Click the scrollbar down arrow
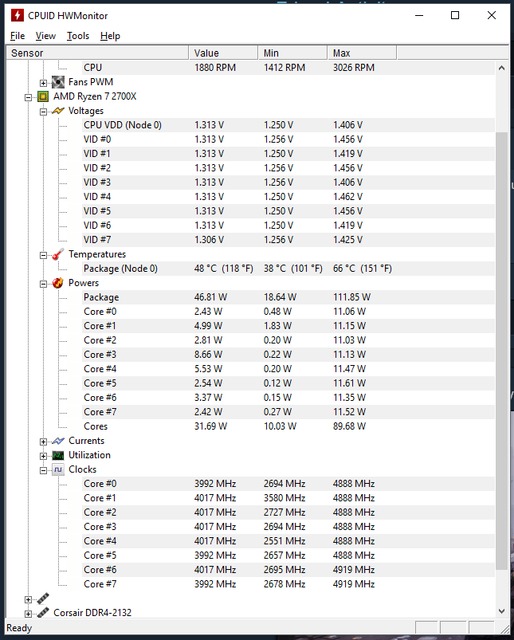Image resolution: width=514 pixels, height=640 pixels. tap(502, 611)
